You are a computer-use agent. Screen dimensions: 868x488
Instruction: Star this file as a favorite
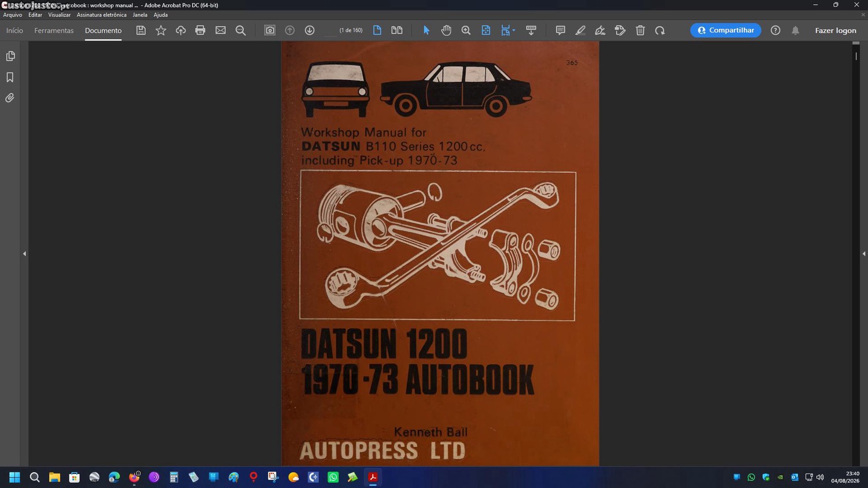pos(161,30)
